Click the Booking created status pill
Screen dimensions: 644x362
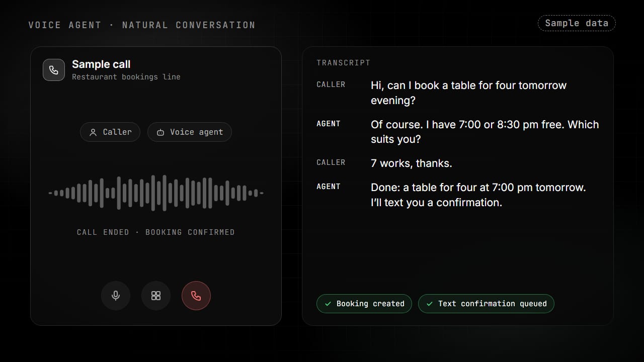tap(364, 304)
